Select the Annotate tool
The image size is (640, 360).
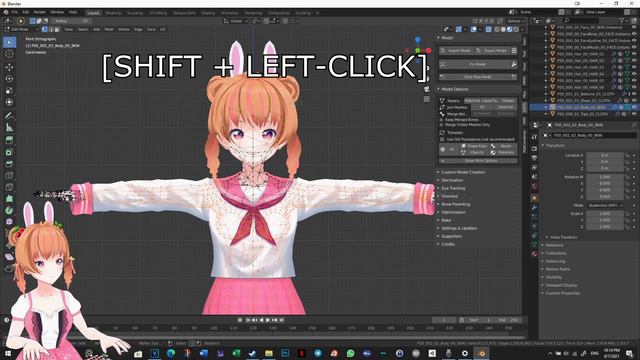coord(9,116)
